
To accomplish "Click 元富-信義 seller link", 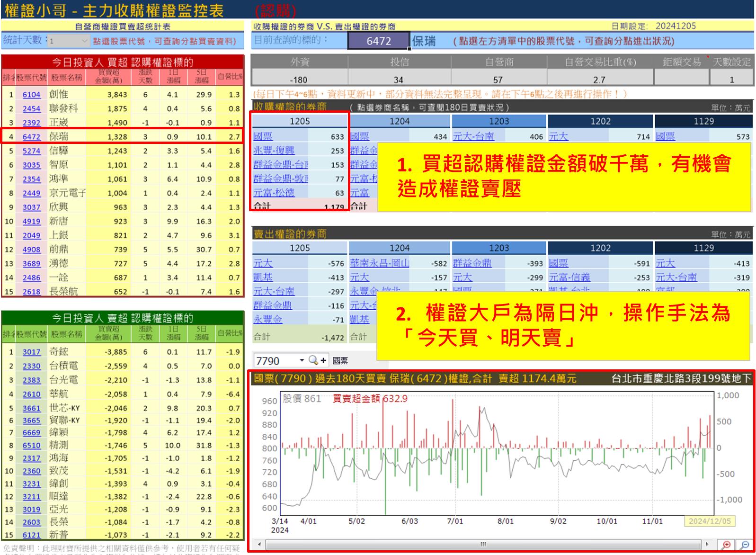I will (569, 277).
